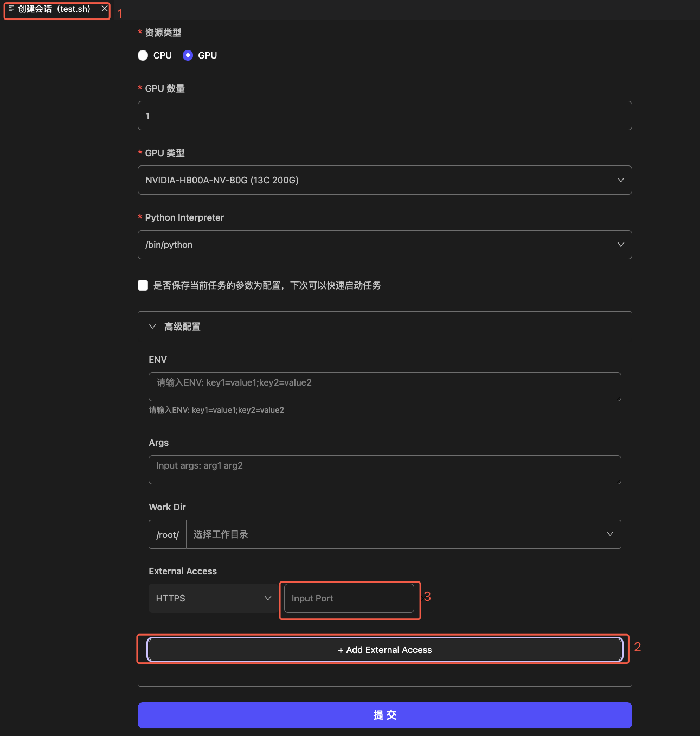Click the ENV text area
The image size is (700, 736).
(x=384, y=386)
